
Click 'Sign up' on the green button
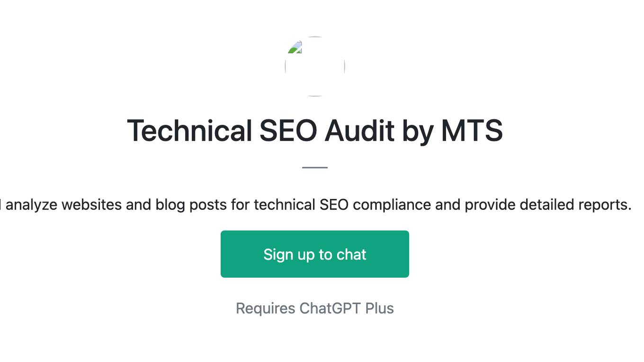[x=289, y=254]
